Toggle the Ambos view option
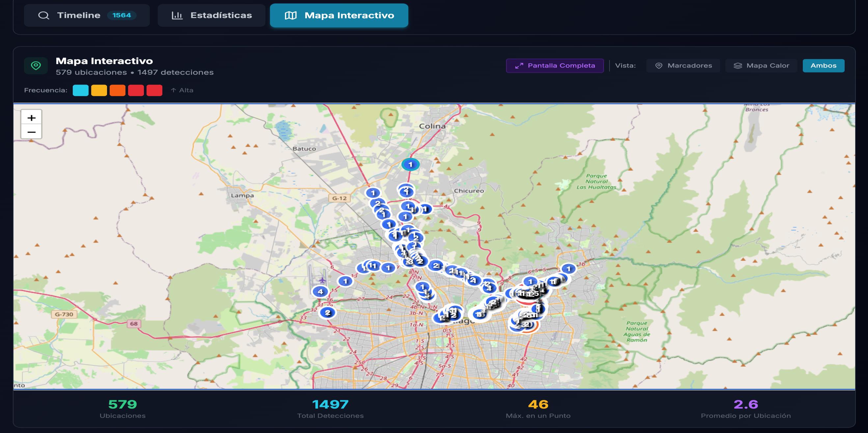 click(x=823, y=66)
